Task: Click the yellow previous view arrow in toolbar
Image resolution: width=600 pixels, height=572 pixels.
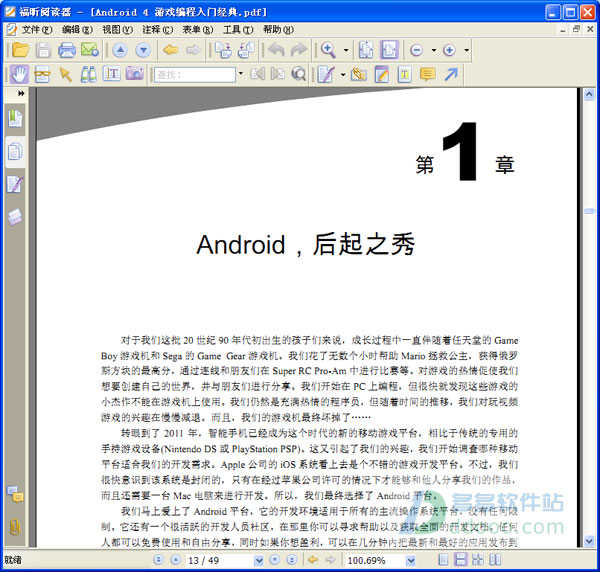Action: pos(170,50)
